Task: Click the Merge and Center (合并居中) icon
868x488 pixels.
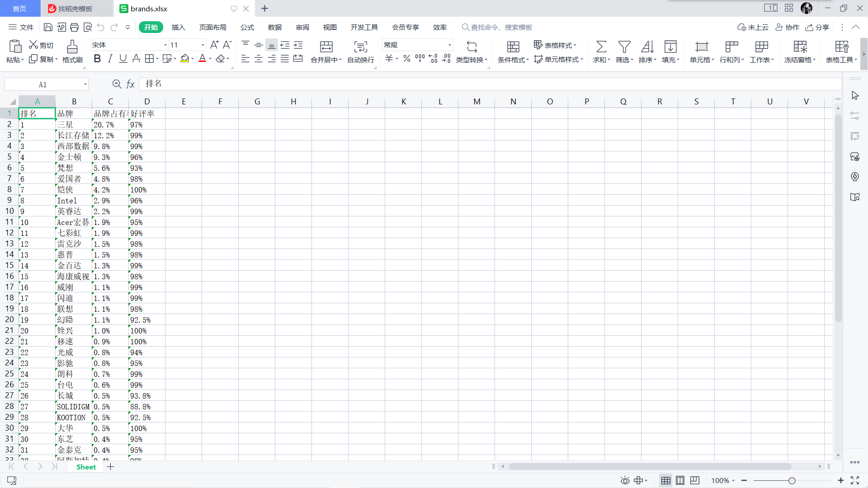Action: [326, 47]
